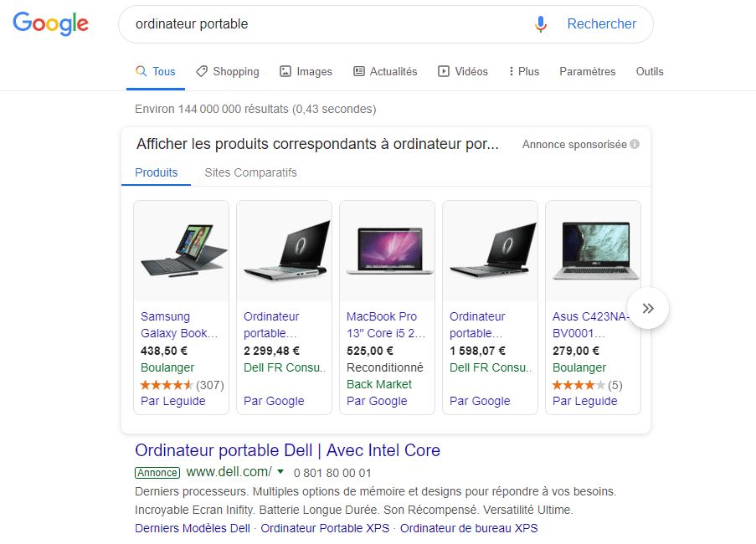Expand dropdown arrow next to www.dell.com

(280, 471)
